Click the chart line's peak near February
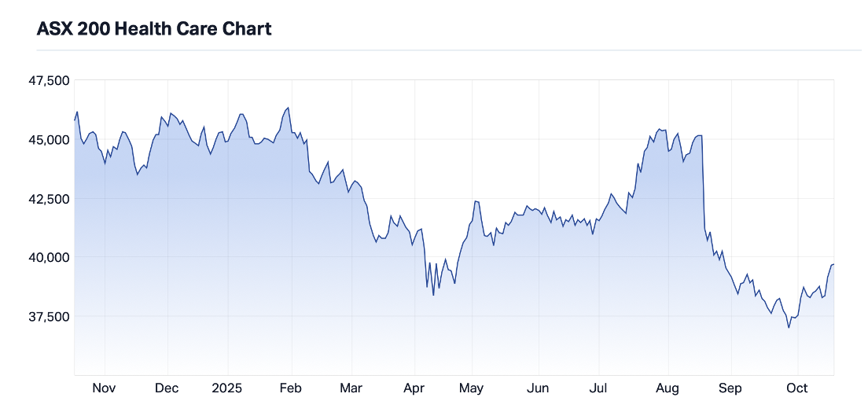Image resolution: width=868 pixels, height=412 pixels. point(289,108)
